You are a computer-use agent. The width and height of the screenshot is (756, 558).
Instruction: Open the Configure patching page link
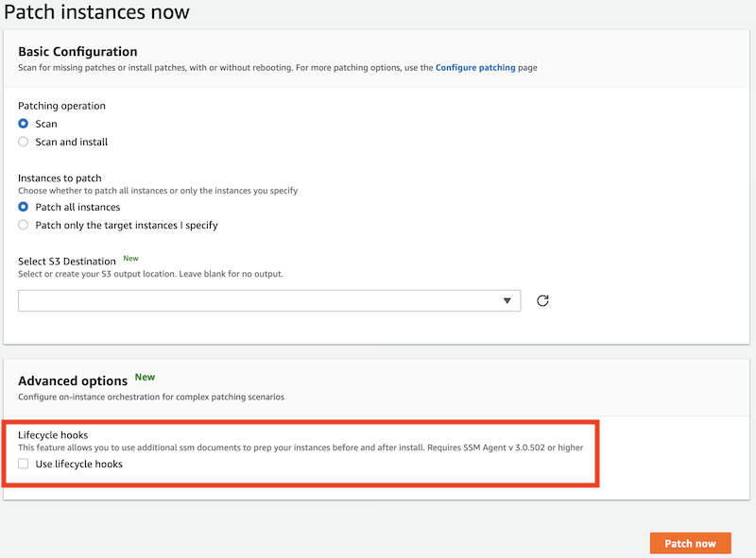click(475, 67)
